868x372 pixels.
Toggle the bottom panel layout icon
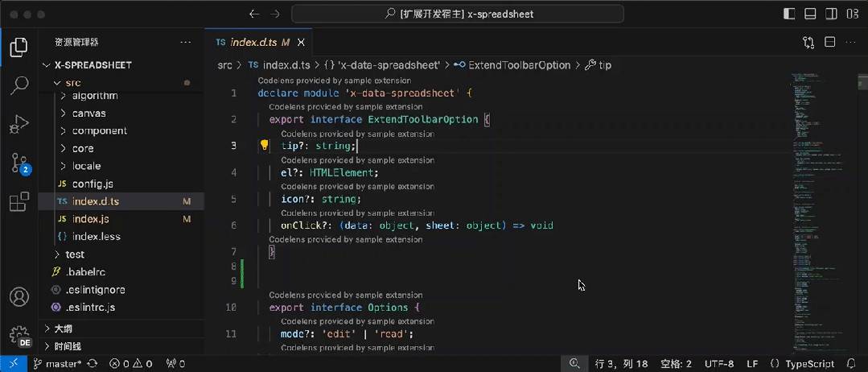tap(810, 14)
